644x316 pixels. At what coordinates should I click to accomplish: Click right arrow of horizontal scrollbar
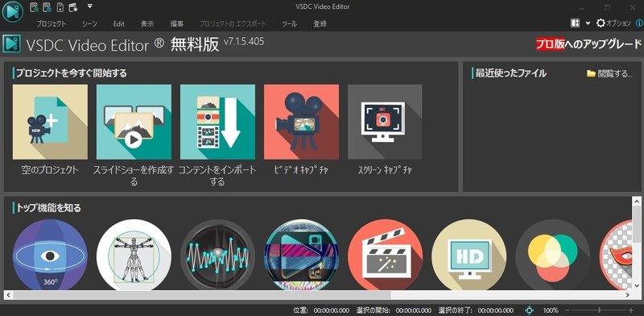tap(628, 295)
